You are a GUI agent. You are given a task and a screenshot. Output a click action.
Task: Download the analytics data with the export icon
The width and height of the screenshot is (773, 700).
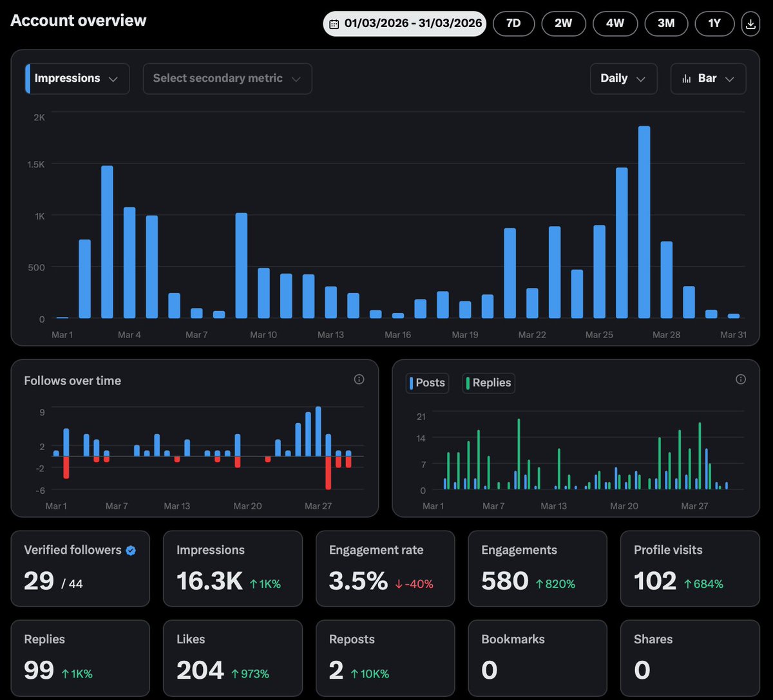[x=750, y=24]
